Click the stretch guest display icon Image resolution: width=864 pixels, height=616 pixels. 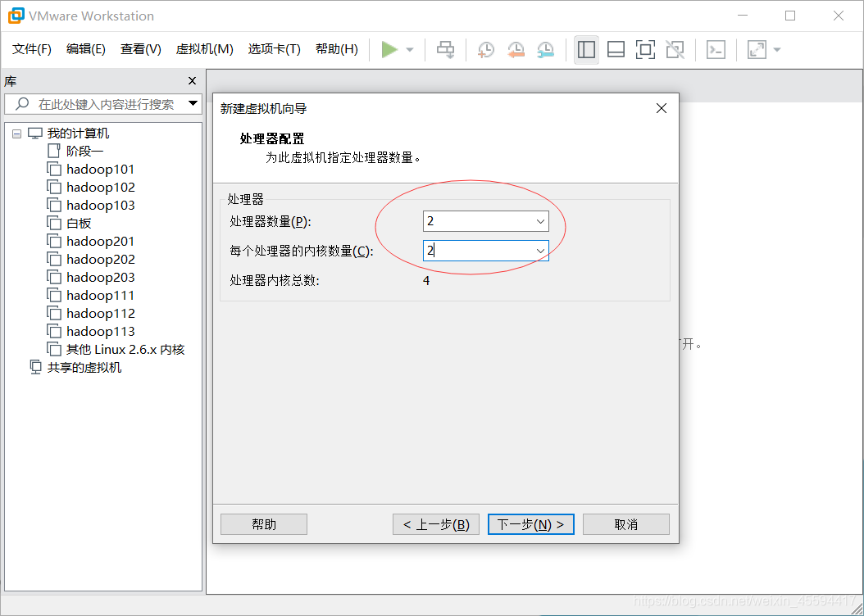[757, 49]
